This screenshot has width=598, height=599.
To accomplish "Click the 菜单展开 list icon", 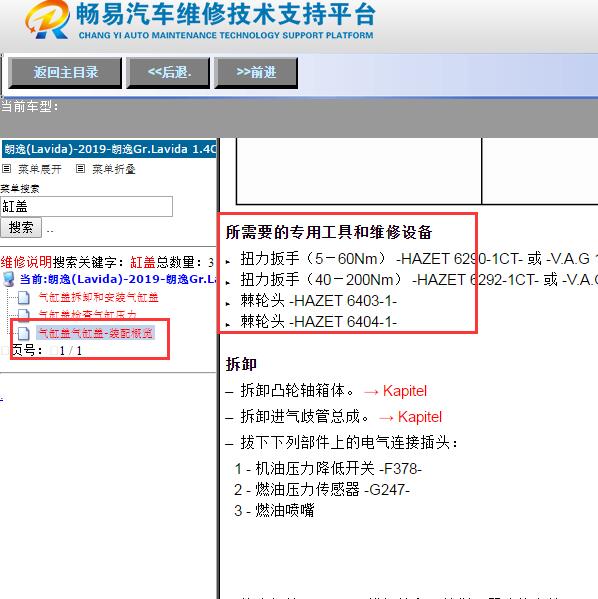I will pyautogui.click(x=6, y=168).
